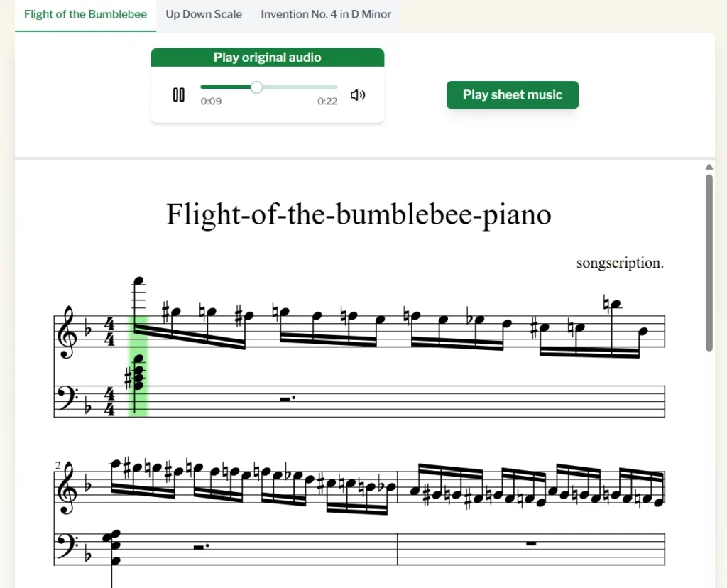The width and height of the screenshot is (727, 588).
Task: Click the Play sheet music button
Action: coord(513,94)
